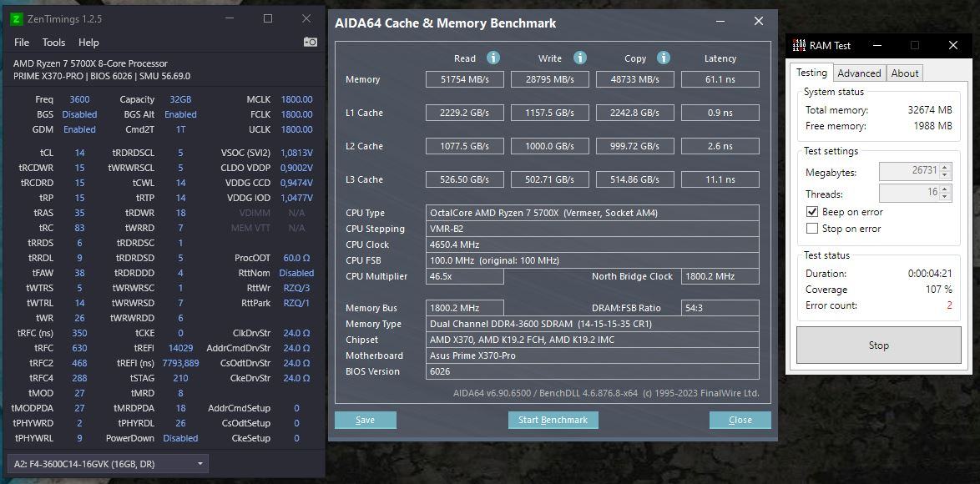Click the Capacity 32GB value
This screenshot has width=980, height=484.
click(x=180, y=99)
